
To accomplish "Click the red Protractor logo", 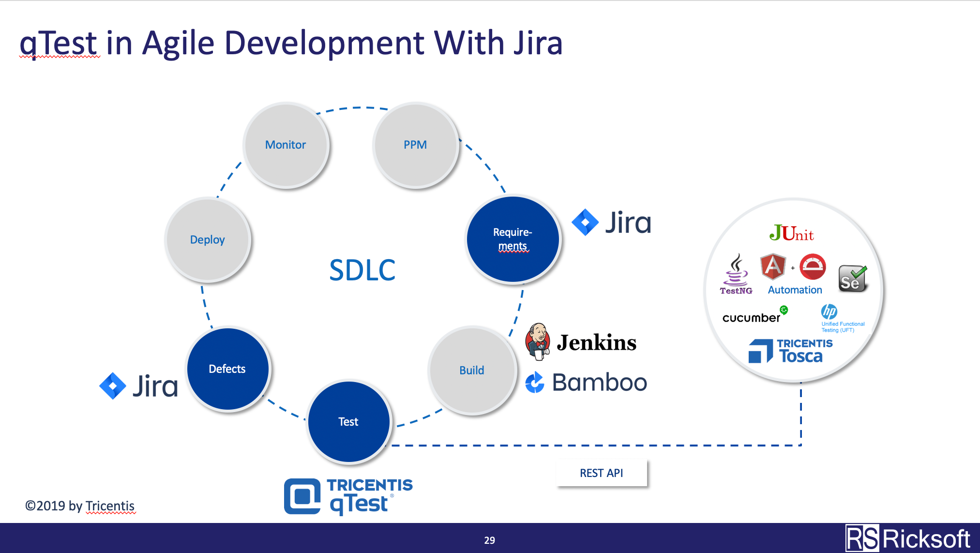I will 813,267.
